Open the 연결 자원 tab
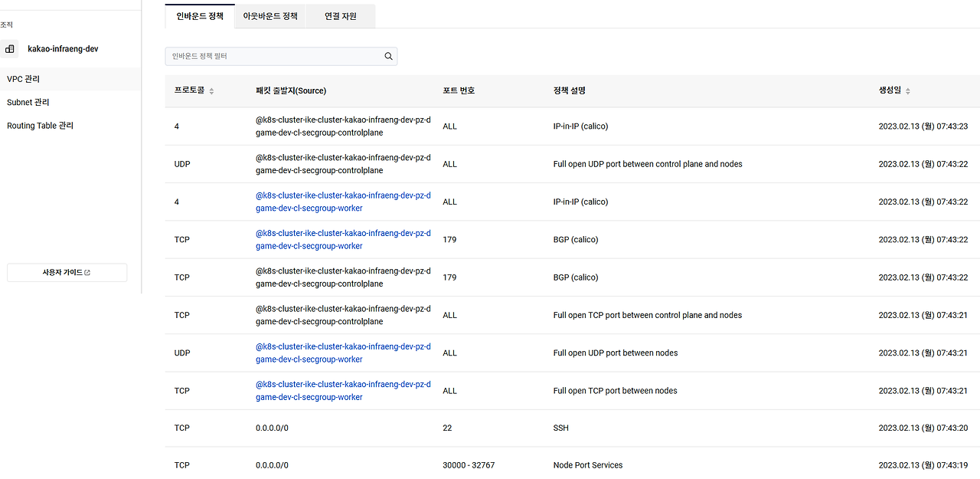 [340, 16]
